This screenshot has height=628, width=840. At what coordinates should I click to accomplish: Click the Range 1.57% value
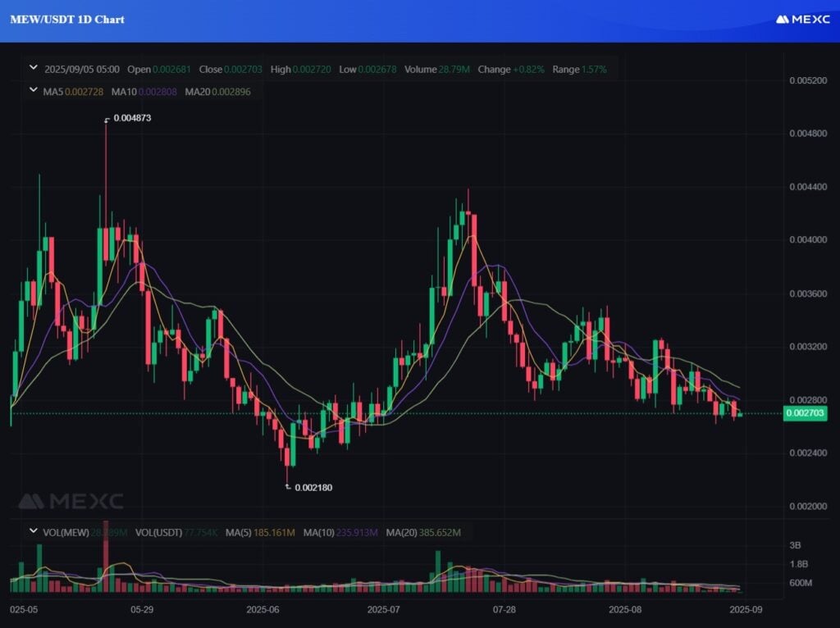[580, 70]
